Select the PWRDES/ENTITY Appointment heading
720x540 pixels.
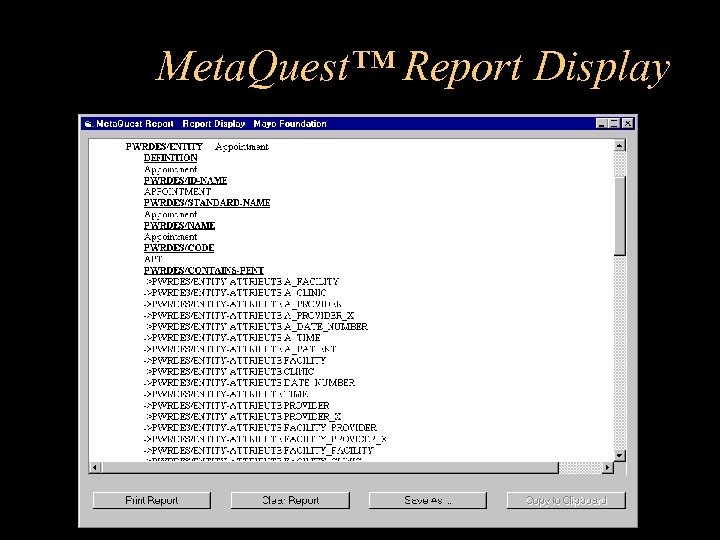click(197, 146)
